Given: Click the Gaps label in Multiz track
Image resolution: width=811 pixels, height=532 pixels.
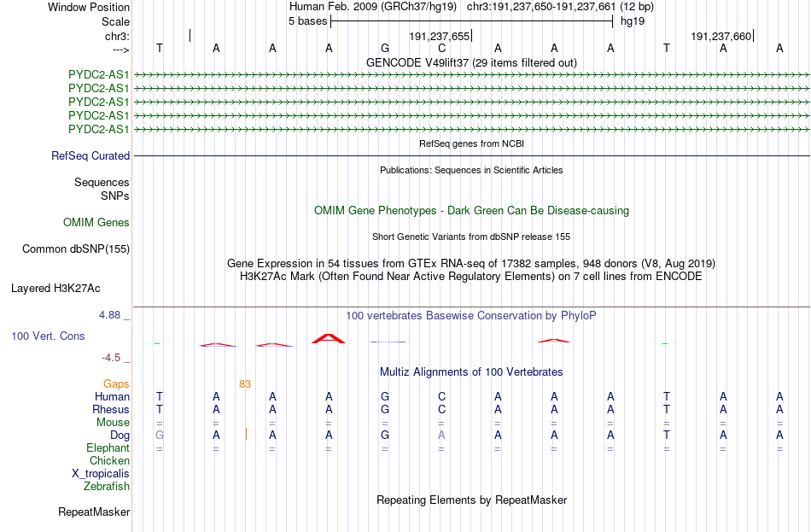Looking at the screenshot, I should click(116, 384).
